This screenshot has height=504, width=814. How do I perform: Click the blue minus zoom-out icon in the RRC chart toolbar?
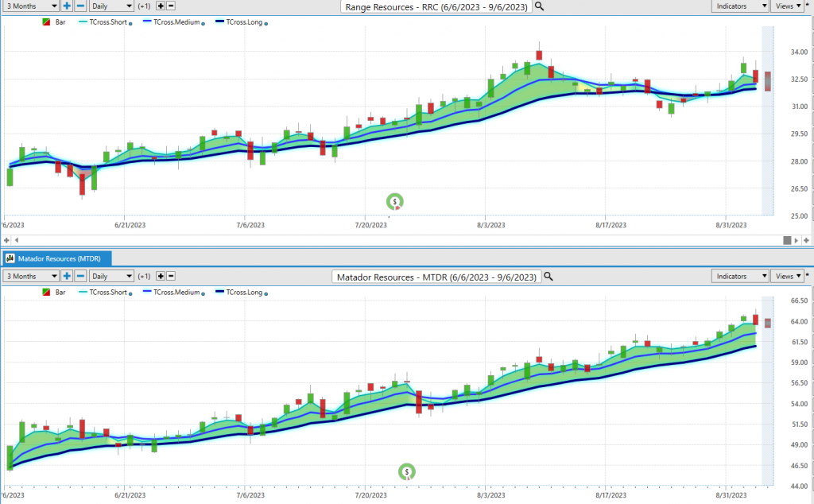point(80,6)
